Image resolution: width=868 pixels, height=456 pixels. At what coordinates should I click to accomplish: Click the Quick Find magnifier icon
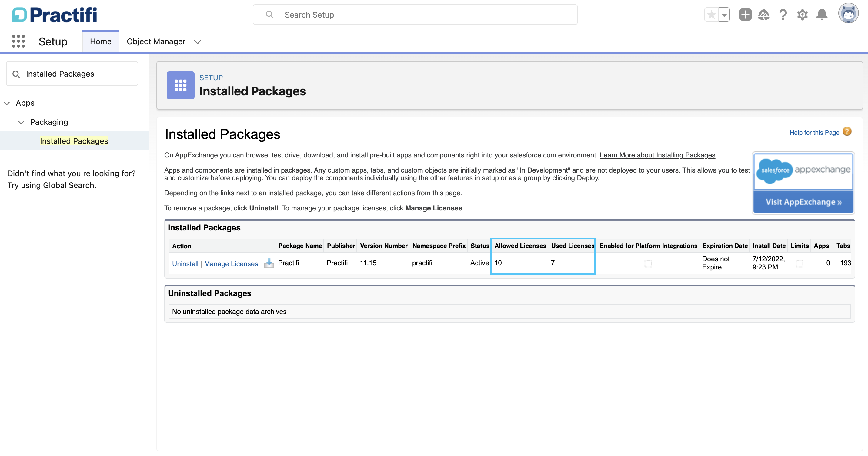click(x=16, y=74)
